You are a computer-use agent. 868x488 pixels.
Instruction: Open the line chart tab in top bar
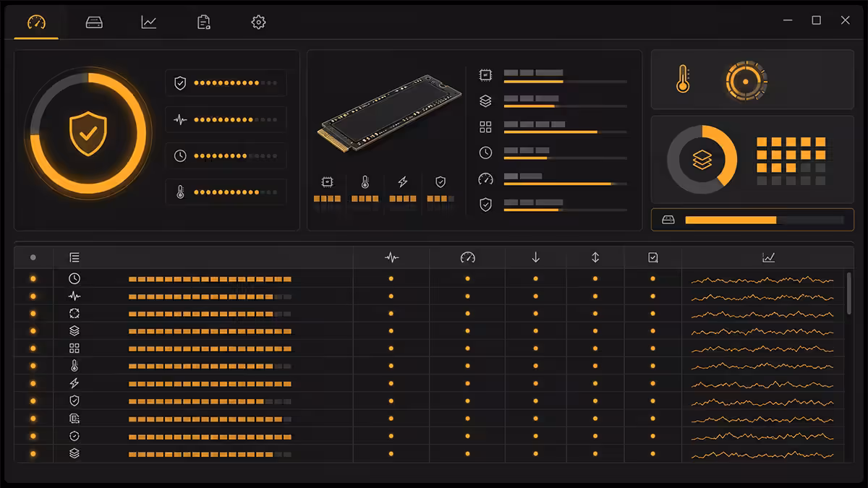coord(149,22)
